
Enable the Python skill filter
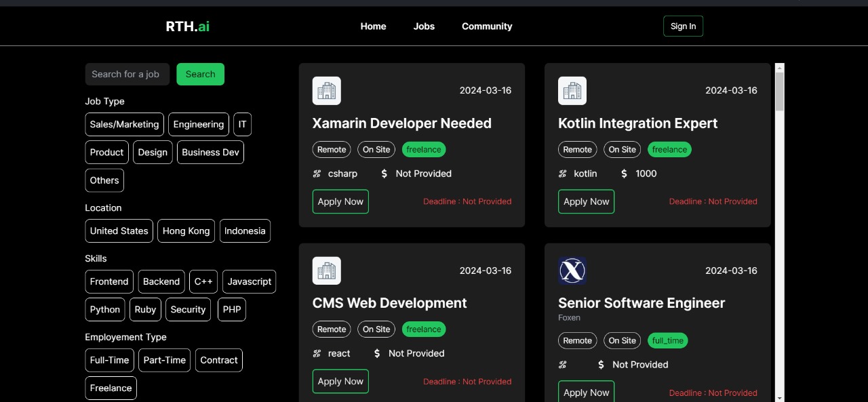coord(105,310)
